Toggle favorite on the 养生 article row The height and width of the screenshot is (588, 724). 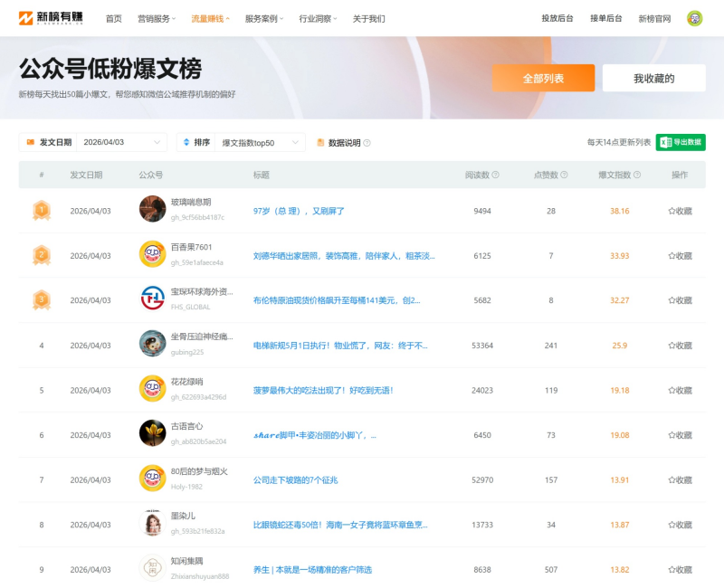679,569
